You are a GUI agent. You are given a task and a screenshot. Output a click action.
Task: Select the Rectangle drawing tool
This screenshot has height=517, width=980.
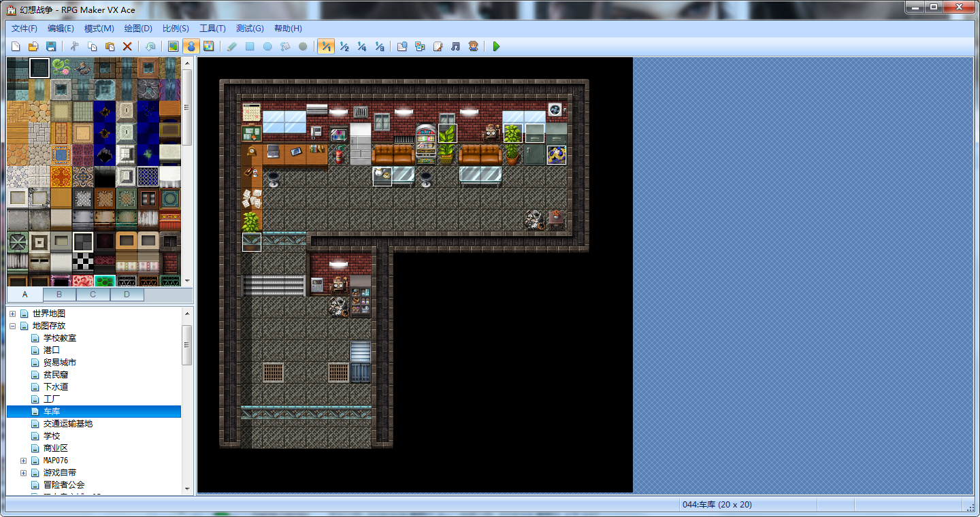click(x=250, y=46)
